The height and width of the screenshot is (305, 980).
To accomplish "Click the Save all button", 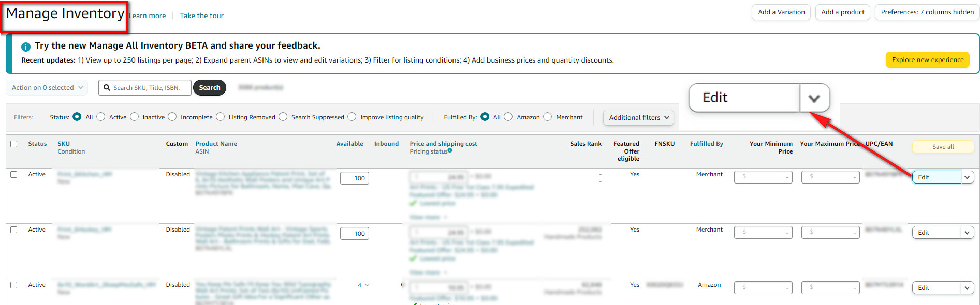I will pyautogui.click(x=943, y=147).
